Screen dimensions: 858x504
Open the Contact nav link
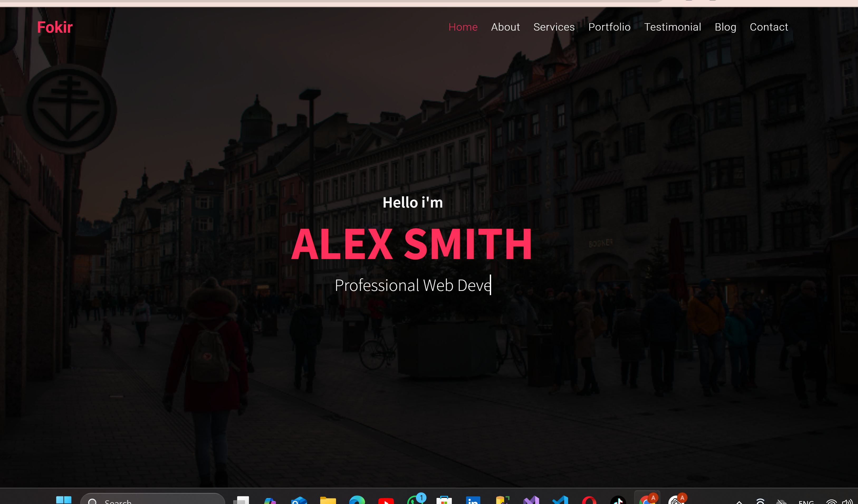(769, 27)
